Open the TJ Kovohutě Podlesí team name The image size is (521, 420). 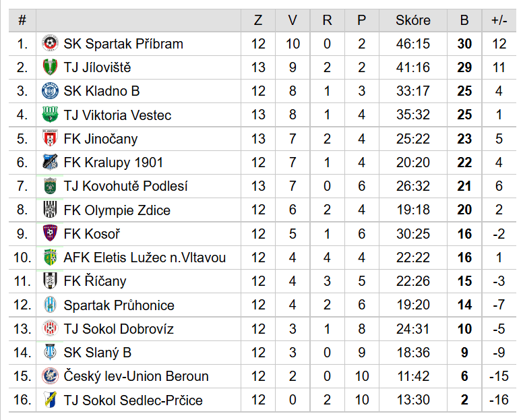point(125,186)
